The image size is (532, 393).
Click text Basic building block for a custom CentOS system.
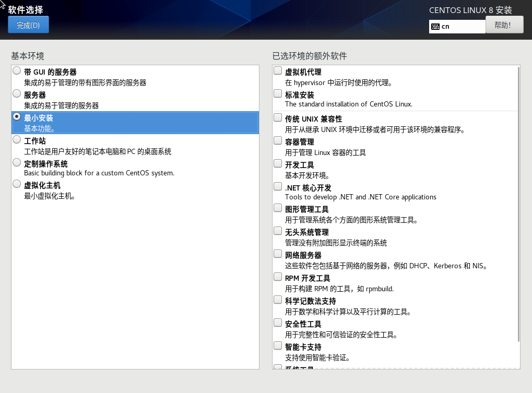pyautogui.click(x=99, y=173)
